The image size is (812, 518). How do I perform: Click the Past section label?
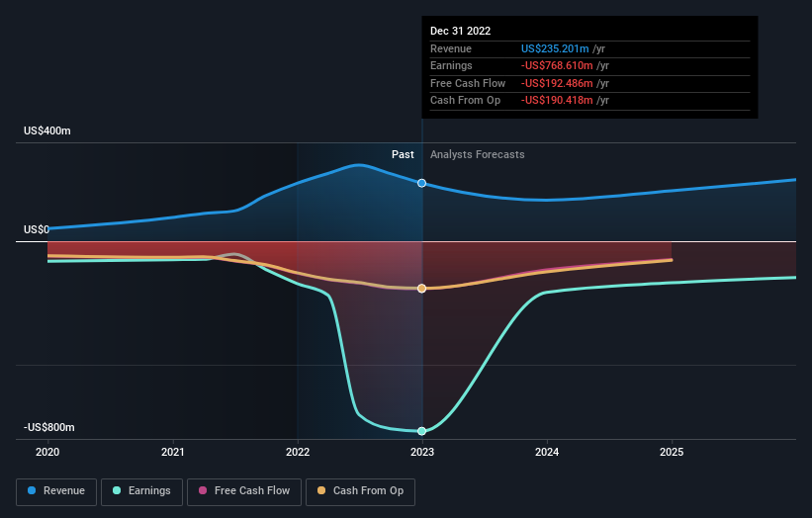[x=403, y=154]
